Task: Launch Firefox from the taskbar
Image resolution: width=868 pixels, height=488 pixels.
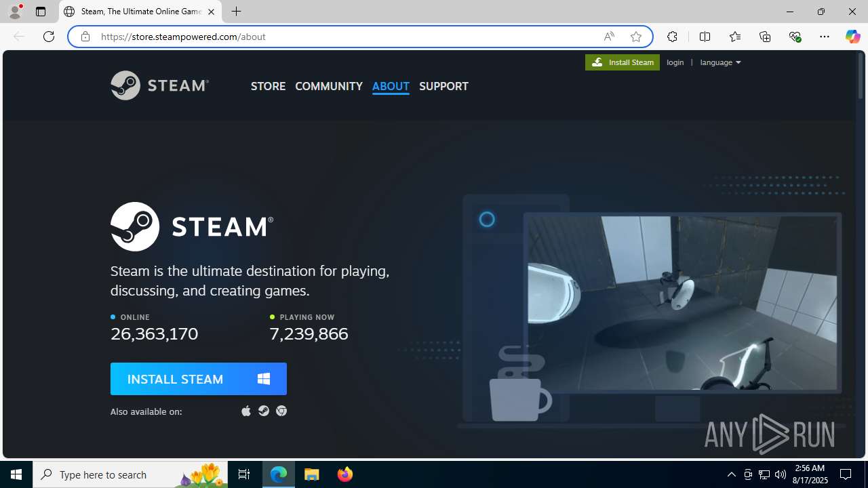Action: [x=345, y=474]
